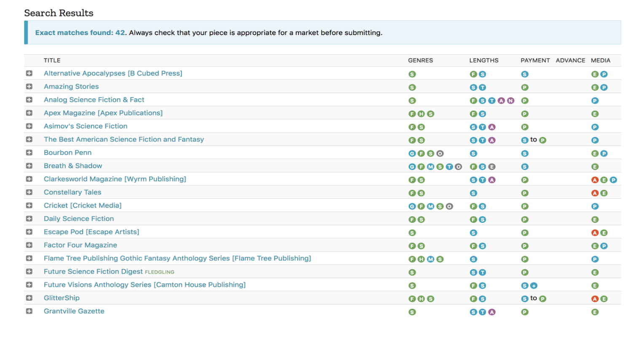Open the Future Visions Anthology Series link
This screenshot has width=644, height=345.
[x=145, y=285]
